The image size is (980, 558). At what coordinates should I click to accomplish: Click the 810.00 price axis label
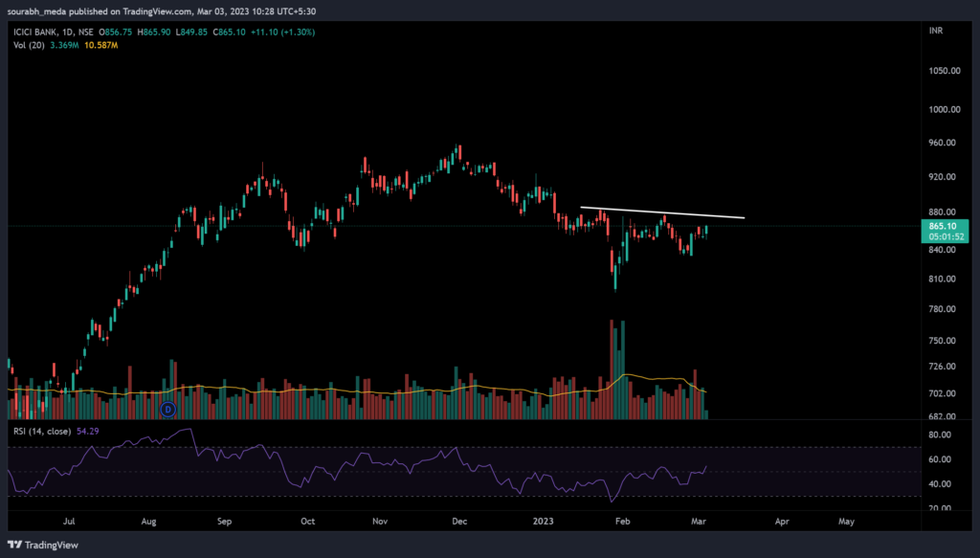[943, 279]
